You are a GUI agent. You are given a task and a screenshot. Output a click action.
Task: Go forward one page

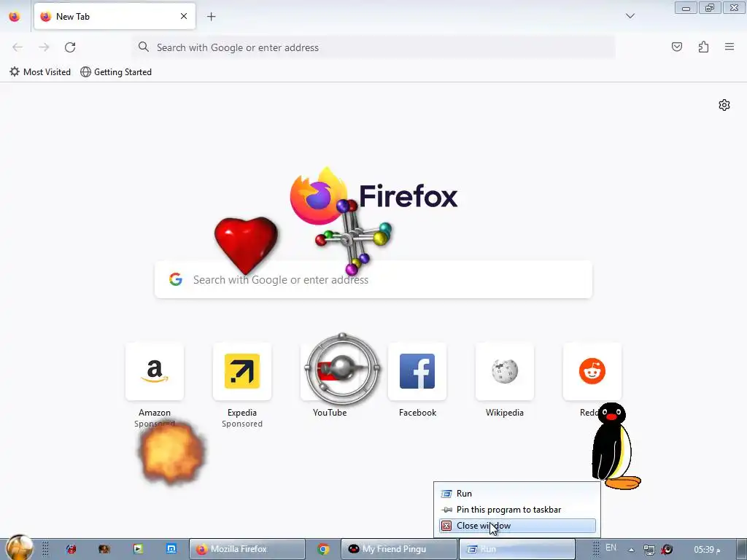pos(44,47)
